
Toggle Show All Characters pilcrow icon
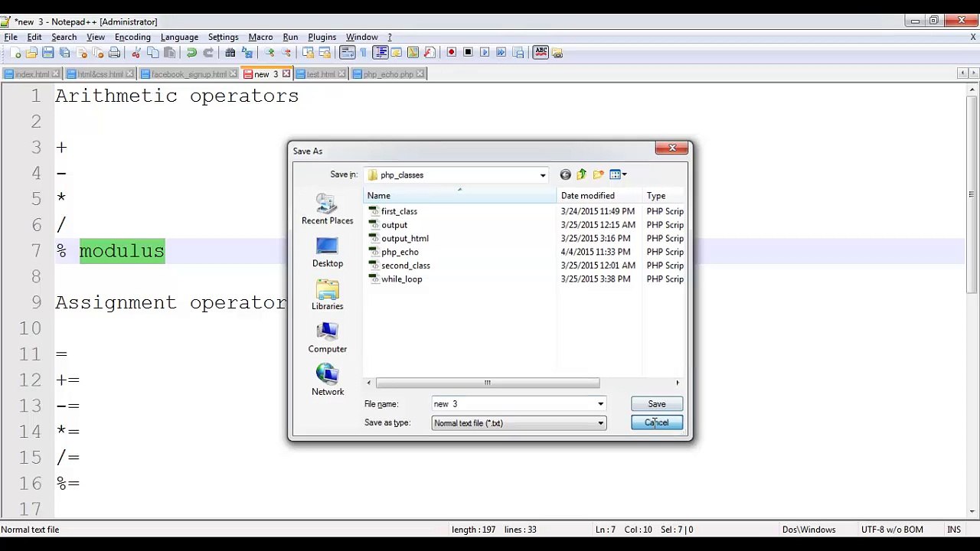pyautogui.click(x=363, y=53)
